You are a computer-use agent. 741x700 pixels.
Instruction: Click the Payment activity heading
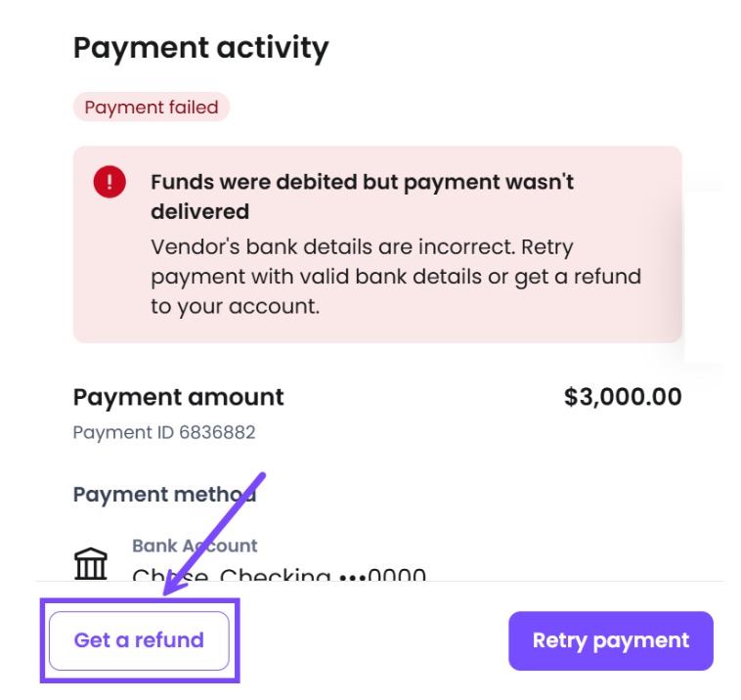(200, 48)
